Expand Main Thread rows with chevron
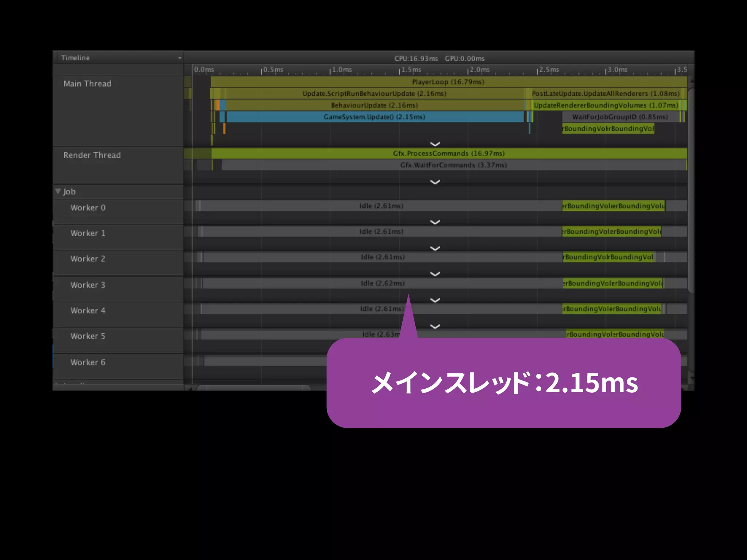 (x=435, y=144)
